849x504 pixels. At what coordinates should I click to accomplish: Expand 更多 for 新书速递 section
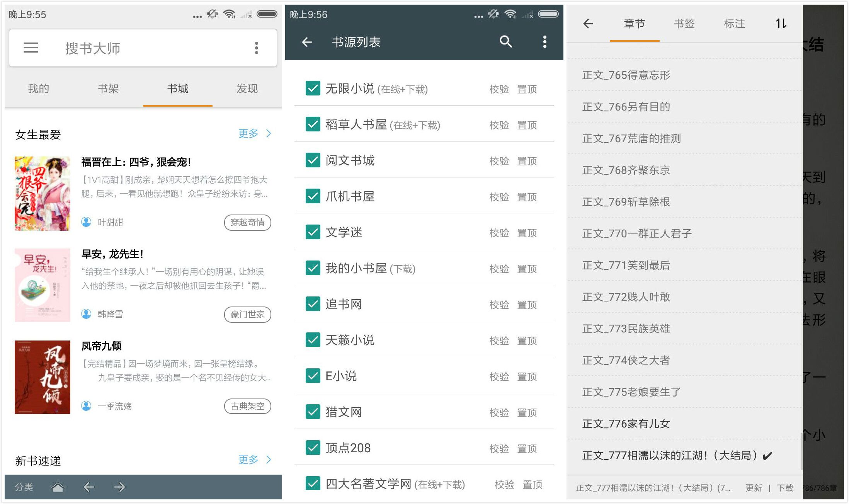coord(254,460)
